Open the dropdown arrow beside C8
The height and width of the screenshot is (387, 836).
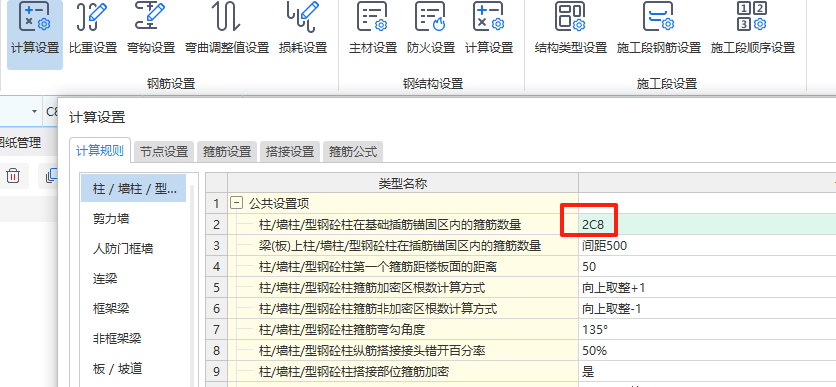(35, 111)
